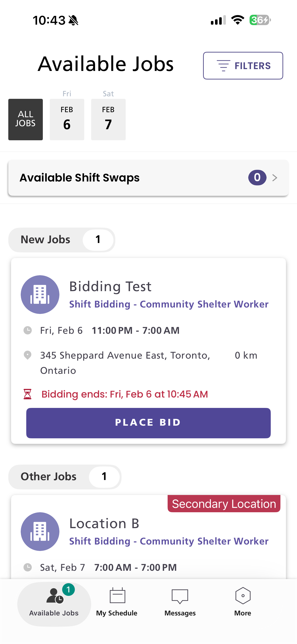This screenshot has height=644, width=297.
Task: Tap the battery indicator in status bar
Action: 260,20
